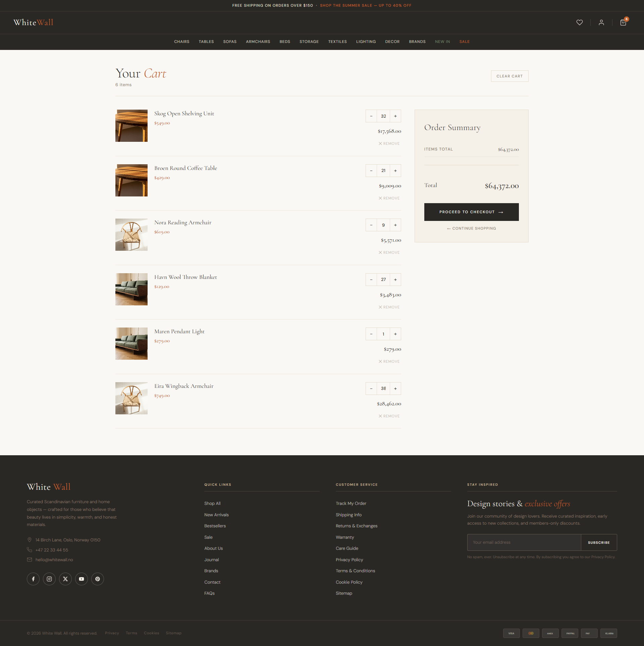This screenshot has width=644, height=646.
Task: Decrease quantity of Eira Wingback Armchair
Action: coord(371,389)
